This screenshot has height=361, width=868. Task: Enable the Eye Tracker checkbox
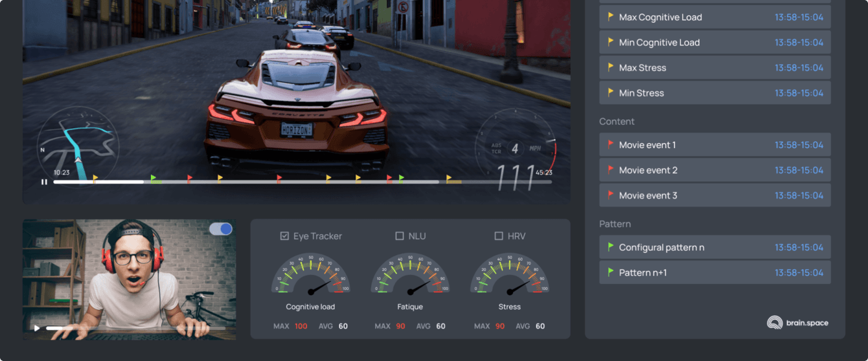coord(284,236)
